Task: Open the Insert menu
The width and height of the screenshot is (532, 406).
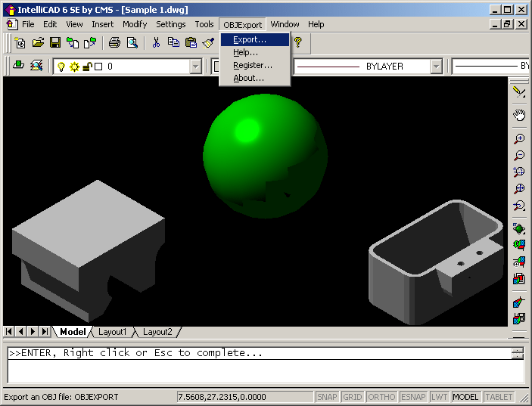Action: (x=102, y=24)
